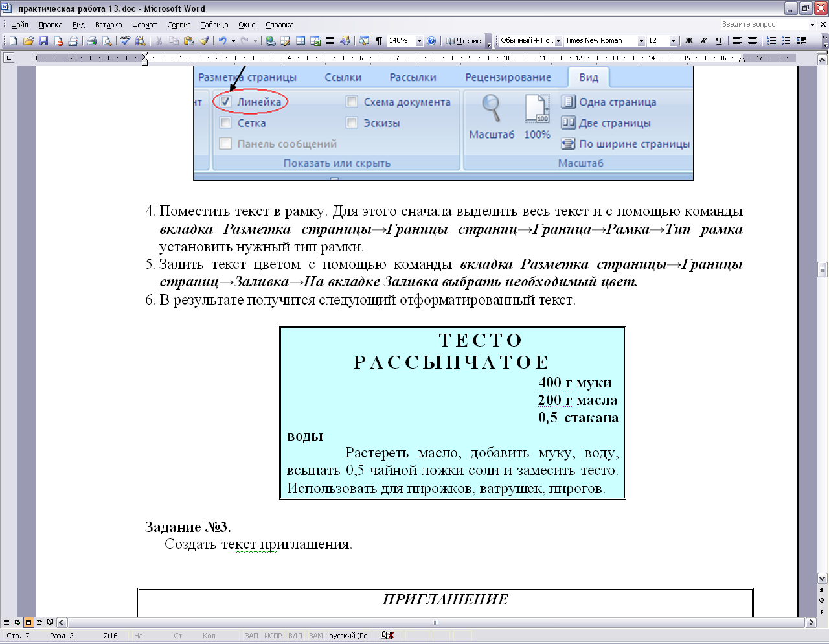Click the Research icon in the toolbar
Viewport: 829px width, 644px height.
coord(140,41)
